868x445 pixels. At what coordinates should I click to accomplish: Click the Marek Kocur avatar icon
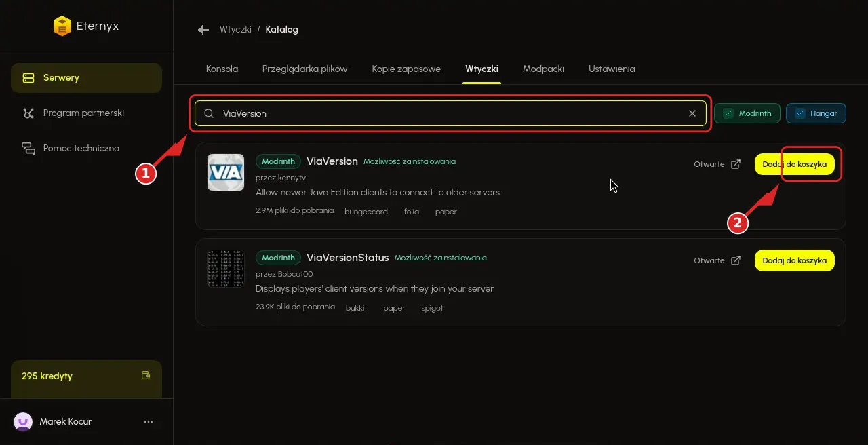(23, 421)
